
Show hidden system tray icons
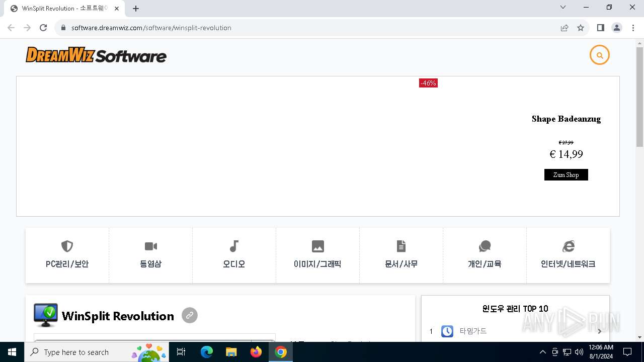[542, 352]
